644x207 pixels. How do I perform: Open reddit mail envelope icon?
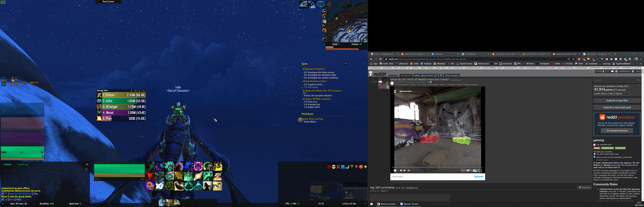[612, 71]
